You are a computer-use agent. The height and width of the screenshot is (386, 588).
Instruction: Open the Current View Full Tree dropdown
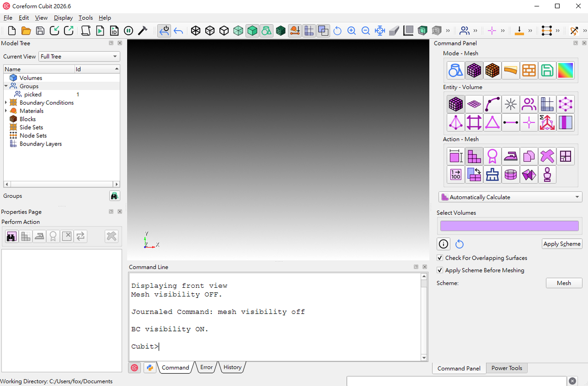pos(79,56)
